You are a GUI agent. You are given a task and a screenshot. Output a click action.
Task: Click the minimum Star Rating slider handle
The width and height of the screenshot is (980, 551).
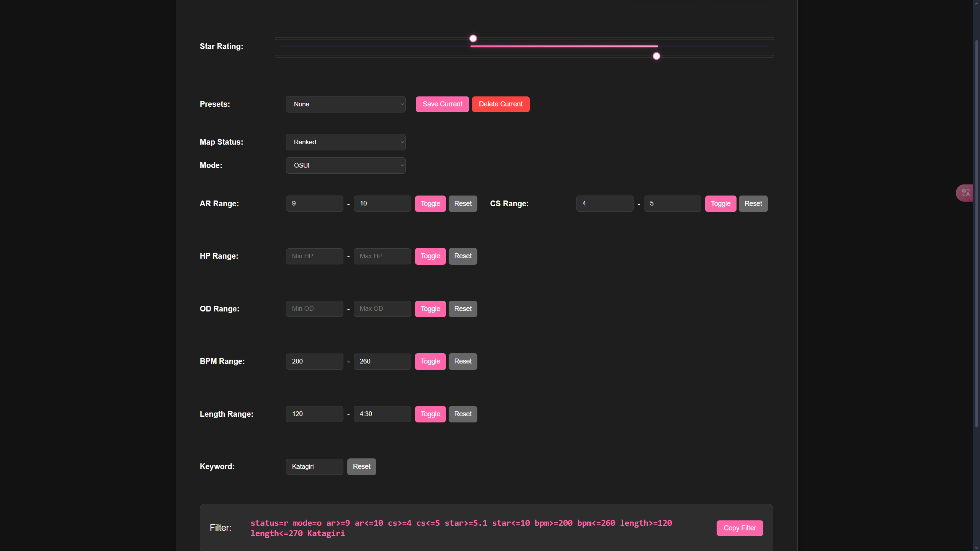click(473, 39)
